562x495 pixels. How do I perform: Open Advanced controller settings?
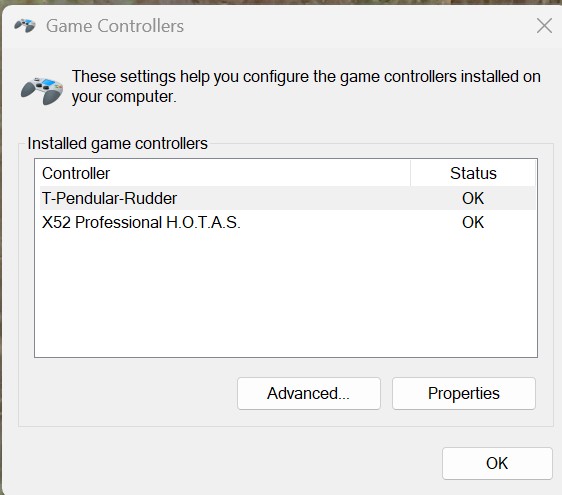pyautogui.click(x=309, y=393)
